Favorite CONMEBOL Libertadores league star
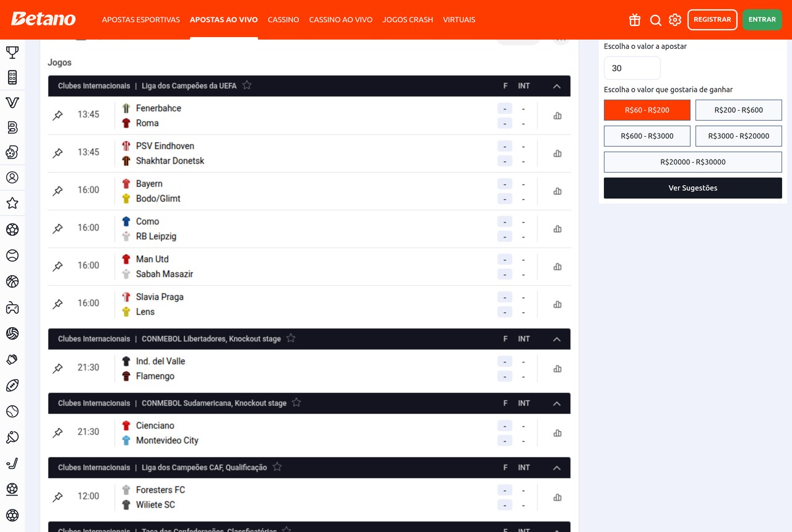Viewport: 792px width, 532px height. click(291, 338)
